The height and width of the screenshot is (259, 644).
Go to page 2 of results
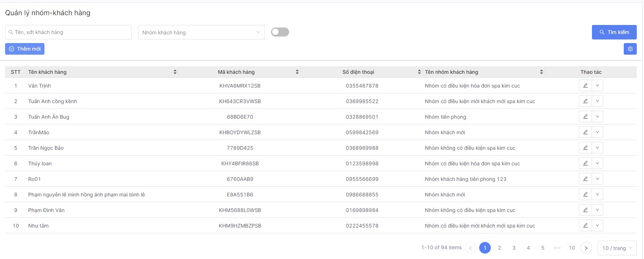point(499,248)
